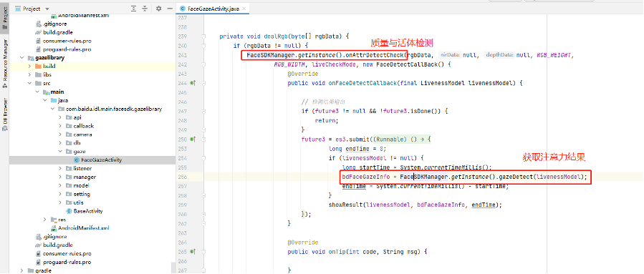Click override gutter icon on line 265
The width and height of the screenshot is (644, 274).
pos(193,251)
